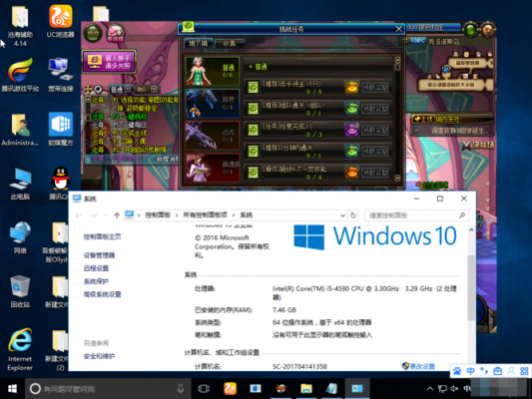Screen dimensions: 532x399
Task: Show hidden system tray icons chevron
Action: coord(430,389)
